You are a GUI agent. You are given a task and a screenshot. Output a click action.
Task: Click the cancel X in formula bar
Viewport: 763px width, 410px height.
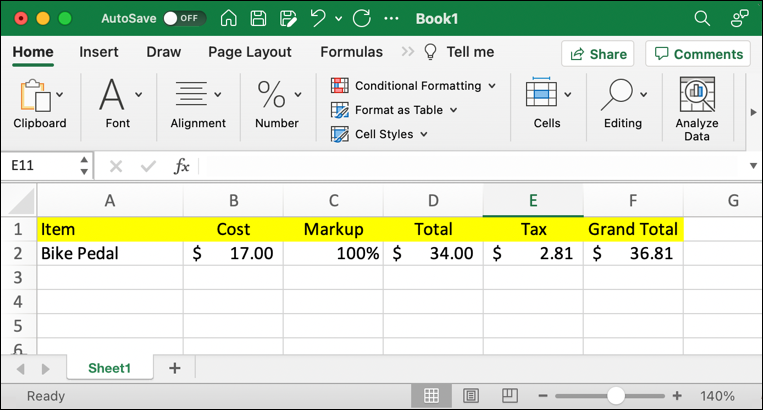(116, 166)
